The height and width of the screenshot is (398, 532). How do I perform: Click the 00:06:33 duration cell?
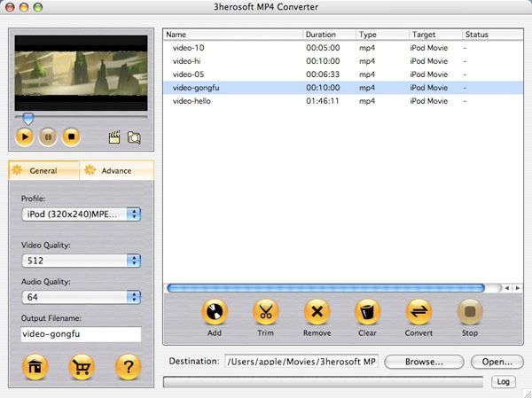(x=323, y=74)
